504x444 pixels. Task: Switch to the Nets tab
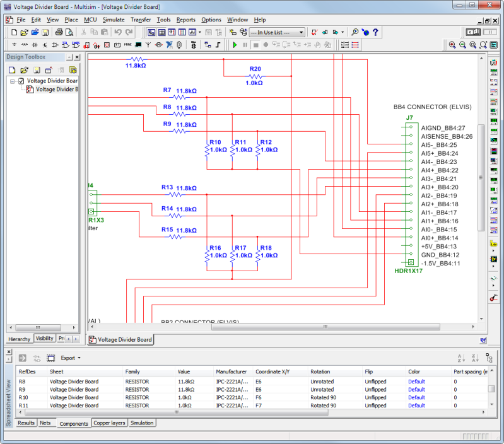click(x=45, y=423)
